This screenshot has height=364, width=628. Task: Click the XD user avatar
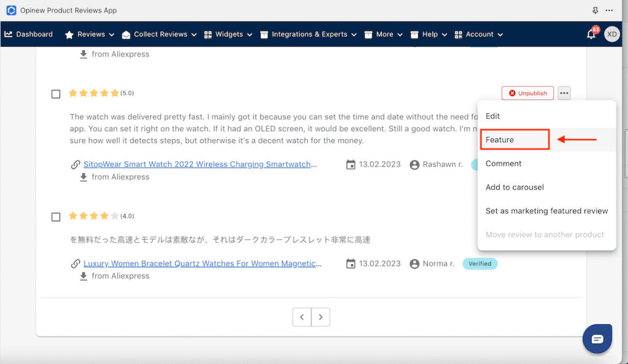611,34
